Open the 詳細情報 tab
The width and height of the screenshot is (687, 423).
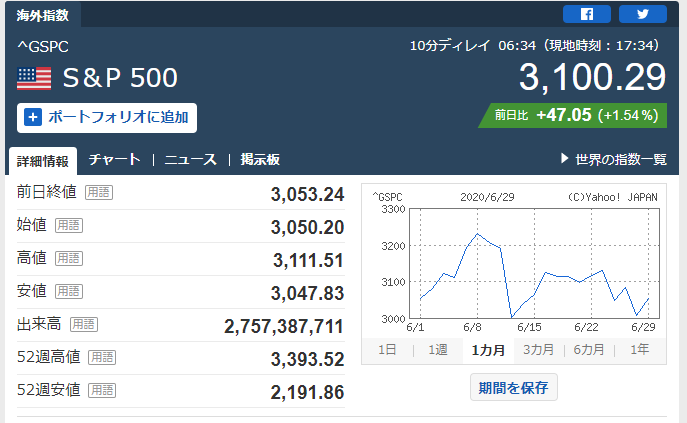point(42,161)
